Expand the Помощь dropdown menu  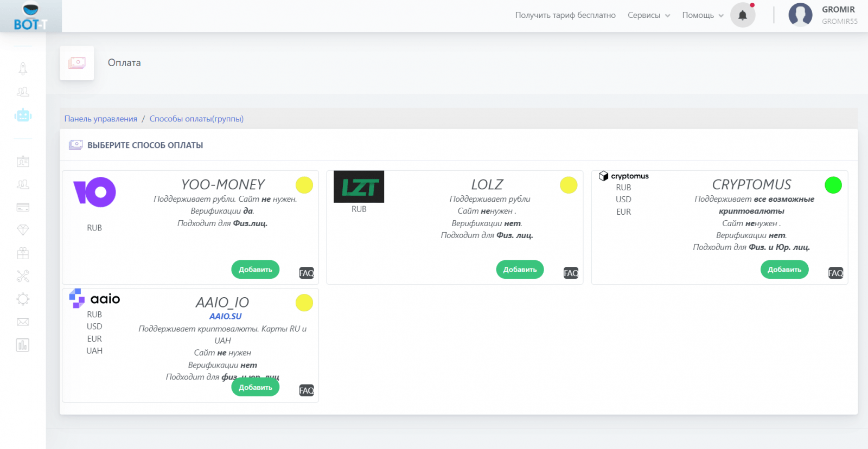tap(703, 15)
